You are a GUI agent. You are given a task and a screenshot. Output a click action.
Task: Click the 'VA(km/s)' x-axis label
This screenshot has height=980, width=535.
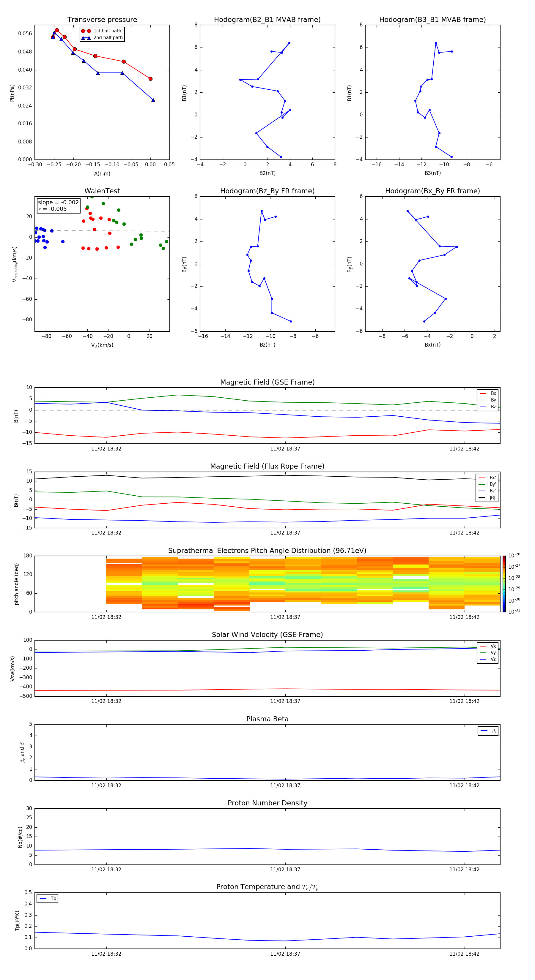(102, 345)
